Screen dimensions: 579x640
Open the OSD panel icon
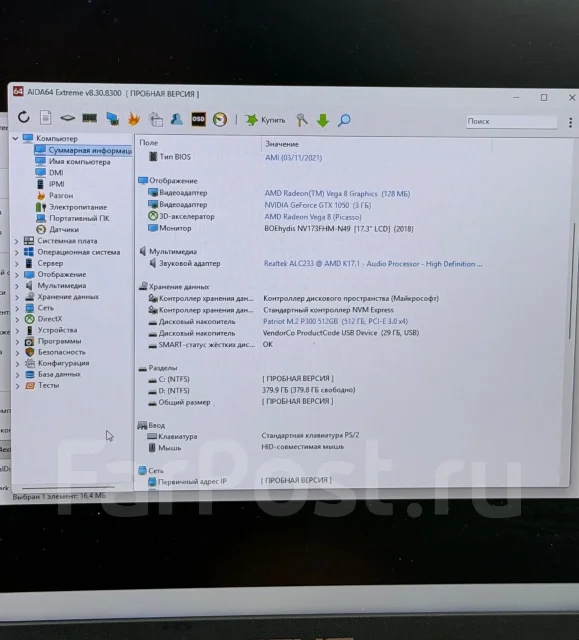pos(198,119)
